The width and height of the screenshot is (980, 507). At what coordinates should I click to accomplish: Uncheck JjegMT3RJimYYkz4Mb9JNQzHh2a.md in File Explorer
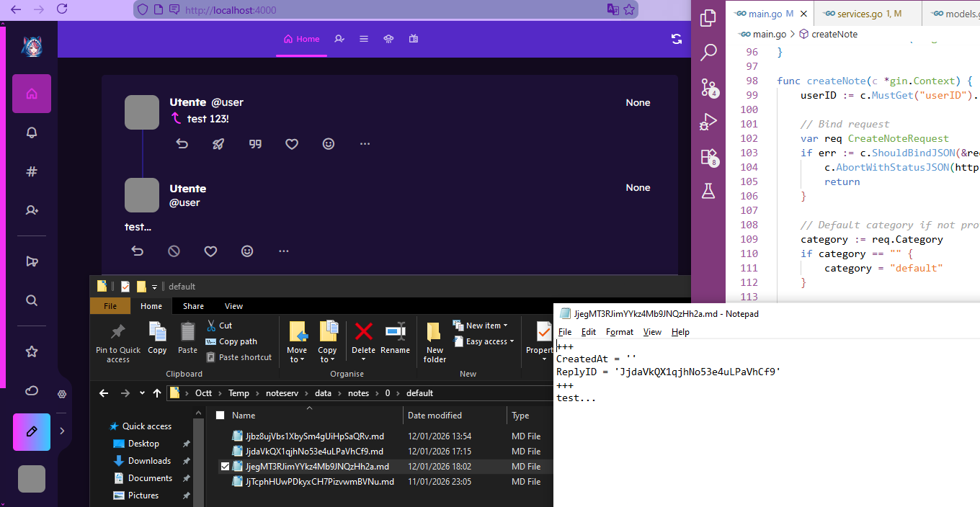click(226, 466)
